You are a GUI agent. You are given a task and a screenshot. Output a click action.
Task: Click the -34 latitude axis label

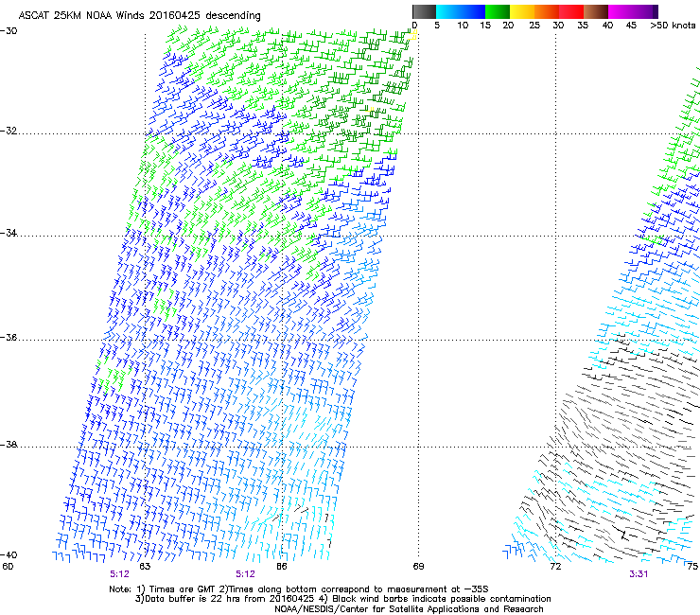9,233
